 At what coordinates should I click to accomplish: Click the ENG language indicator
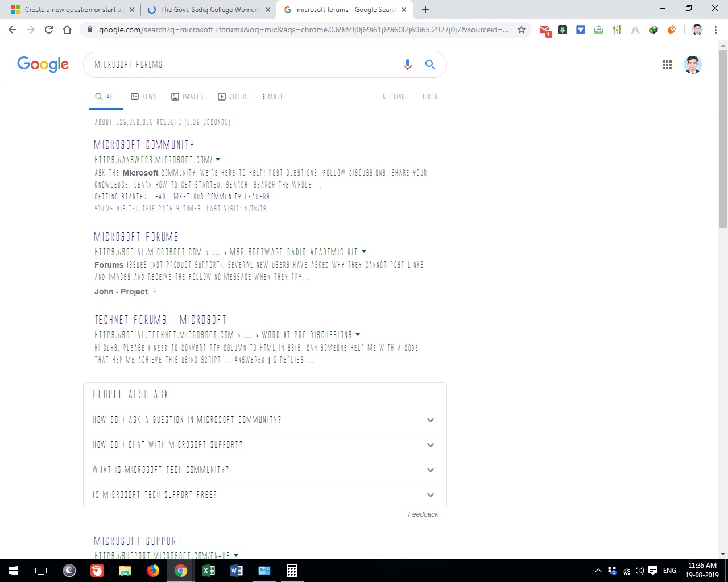(670, 571)
